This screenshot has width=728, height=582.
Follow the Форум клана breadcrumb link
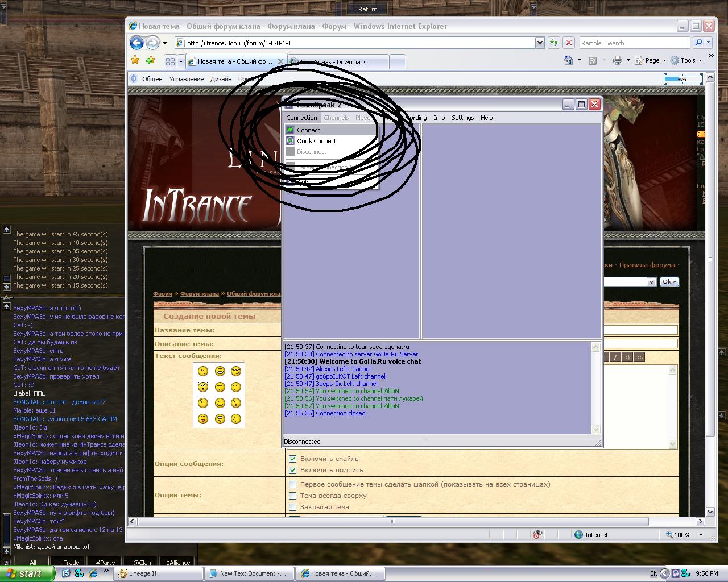tap(200, 294)
